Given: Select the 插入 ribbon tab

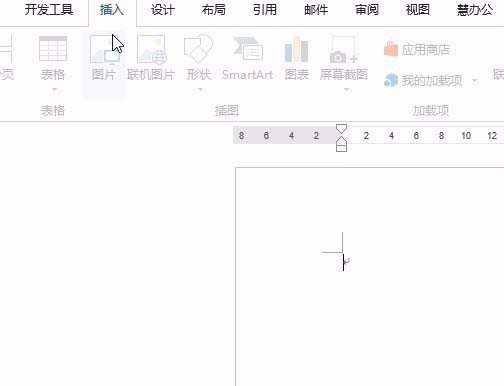Looking at the screenshot, I should (x=112, y=10).
